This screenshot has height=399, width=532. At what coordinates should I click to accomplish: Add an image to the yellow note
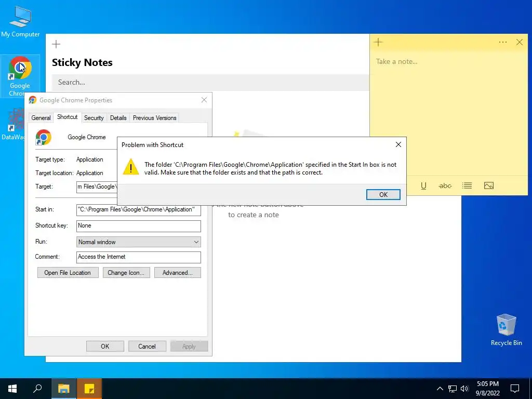(488, 185)
